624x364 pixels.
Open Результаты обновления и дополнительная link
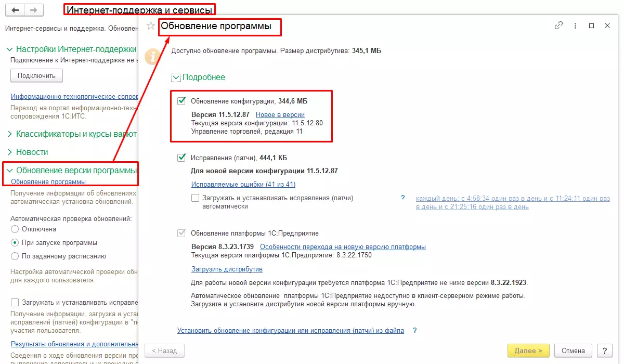point(74,344)
